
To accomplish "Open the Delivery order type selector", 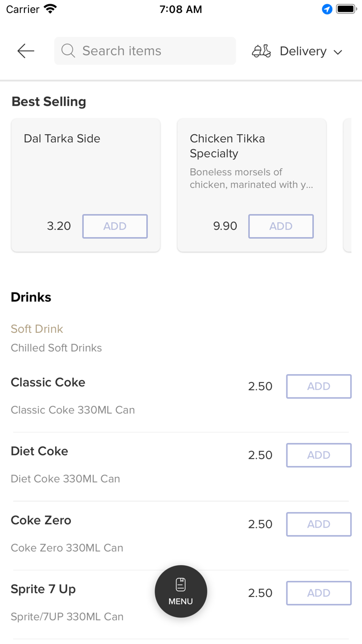I will (303, 51).
